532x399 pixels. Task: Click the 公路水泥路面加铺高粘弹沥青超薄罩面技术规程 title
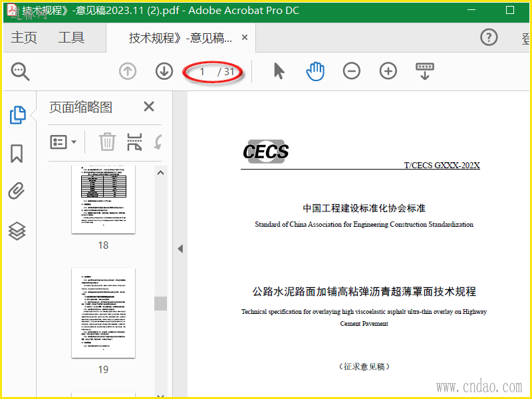[x=364, y=291]
